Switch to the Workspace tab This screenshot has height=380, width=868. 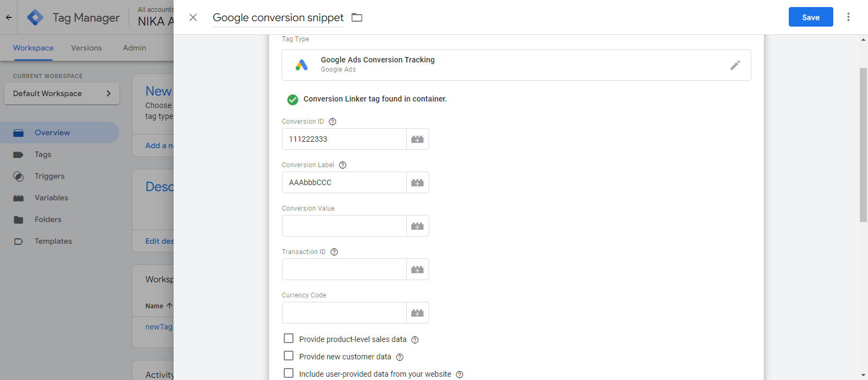click(x=33, y=48)
